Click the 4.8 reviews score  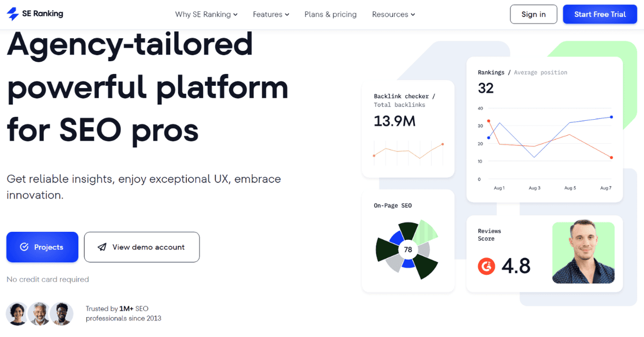516,266
